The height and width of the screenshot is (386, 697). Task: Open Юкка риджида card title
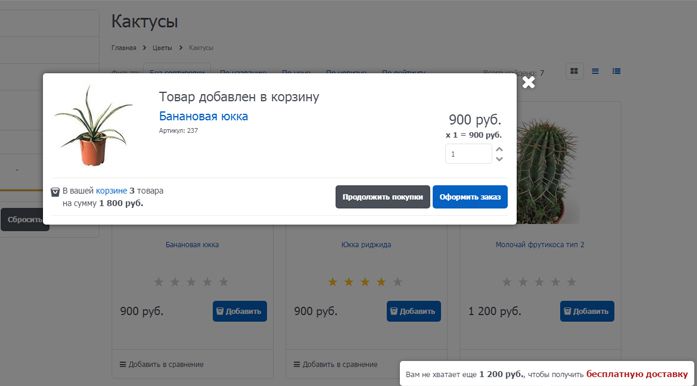coord(366,244)
